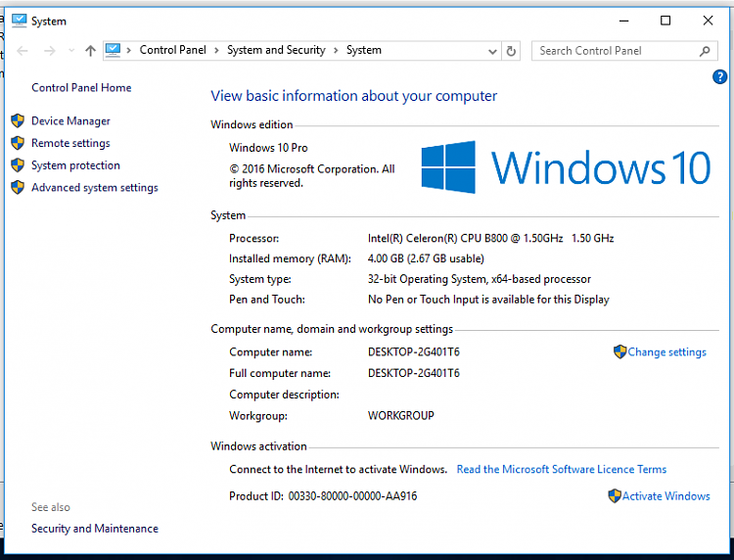The image size is (734, 560).
Task: Click the Activate Windows link
Action: tap(665, 495)
